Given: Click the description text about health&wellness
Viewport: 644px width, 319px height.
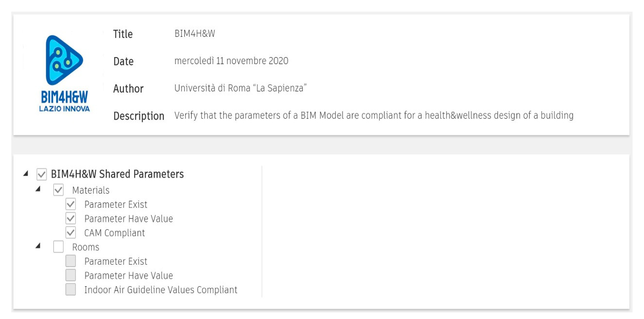Looking at the screenshot, I should coord(374,115).
